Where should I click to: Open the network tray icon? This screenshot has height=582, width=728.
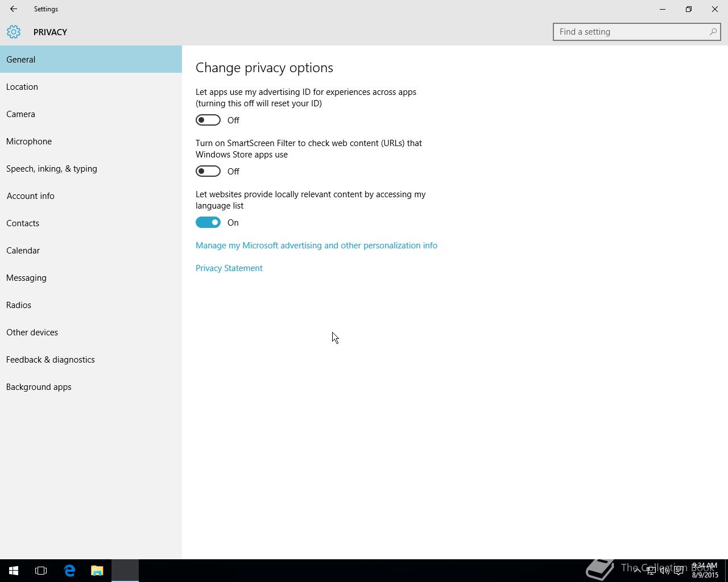click(651, 571)
